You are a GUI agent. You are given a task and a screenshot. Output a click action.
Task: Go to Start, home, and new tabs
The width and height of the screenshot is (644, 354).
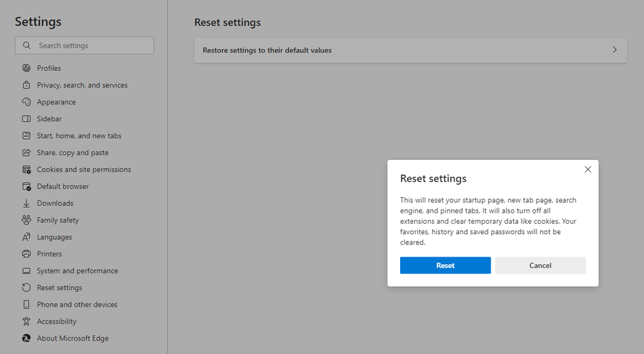79,136
